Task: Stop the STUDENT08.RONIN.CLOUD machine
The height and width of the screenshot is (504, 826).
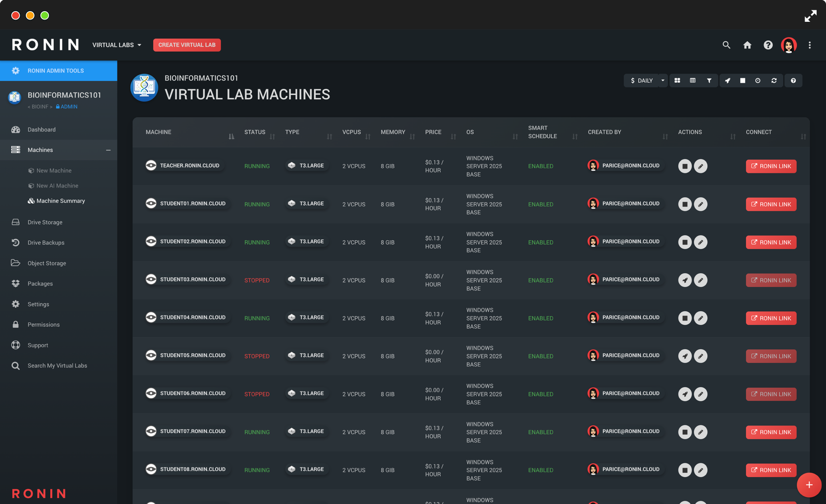Action: 685,470
